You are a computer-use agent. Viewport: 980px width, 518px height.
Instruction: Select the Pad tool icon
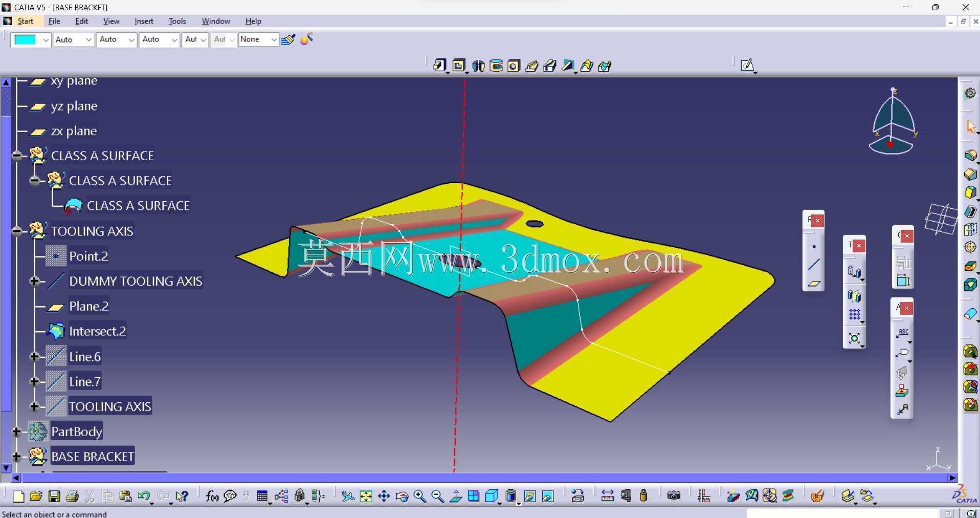coord(439,66)
